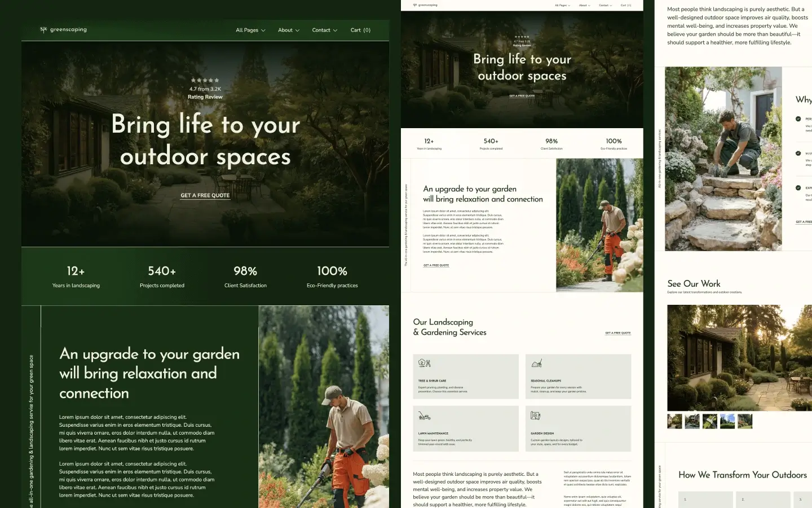This screenshot has width=812, height=508.
Task: Click greenscaping logo in light preview header
Action: (425, 5)
